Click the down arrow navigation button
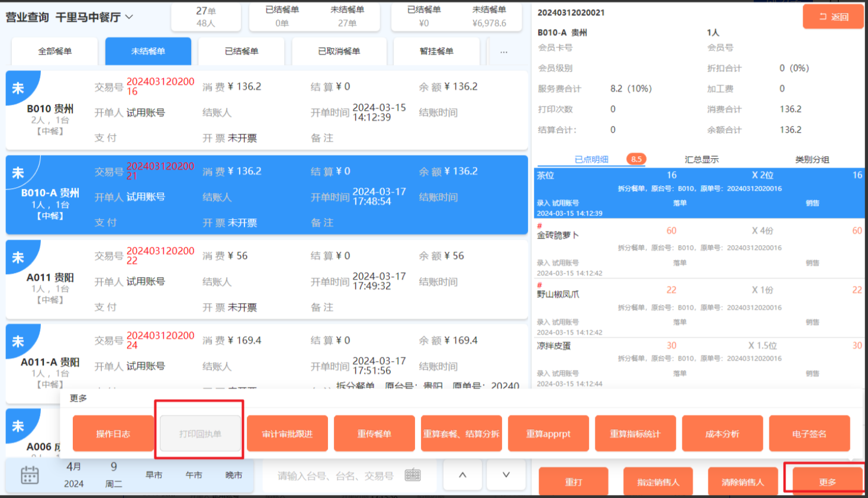868x498 pixels. coord(506,475)
